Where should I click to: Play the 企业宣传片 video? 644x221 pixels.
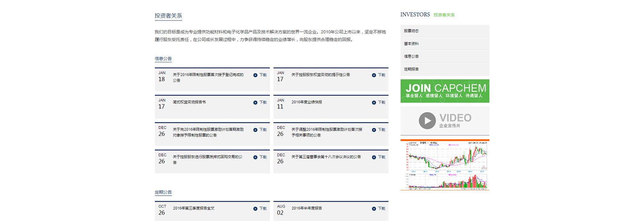pos(427,120)
